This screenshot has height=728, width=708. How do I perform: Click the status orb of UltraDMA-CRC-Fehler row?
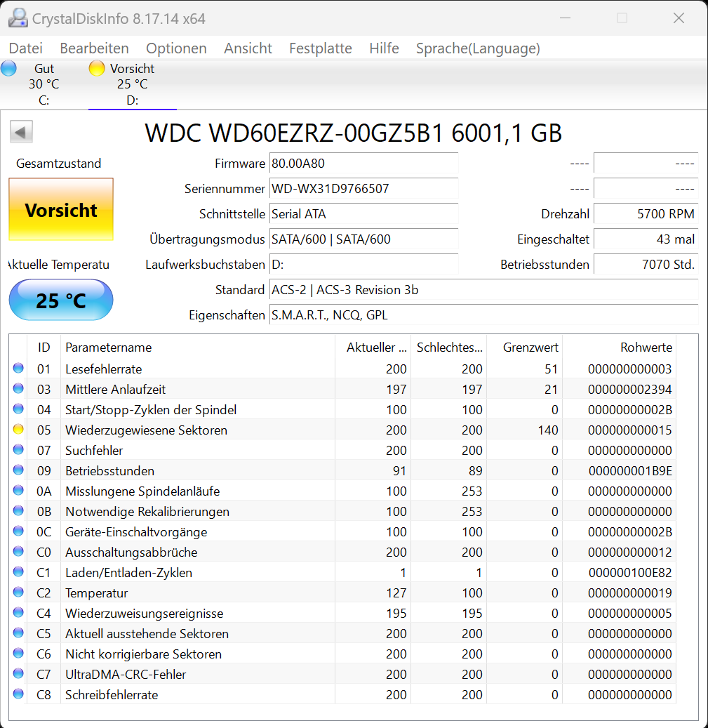tap(18, 674)
